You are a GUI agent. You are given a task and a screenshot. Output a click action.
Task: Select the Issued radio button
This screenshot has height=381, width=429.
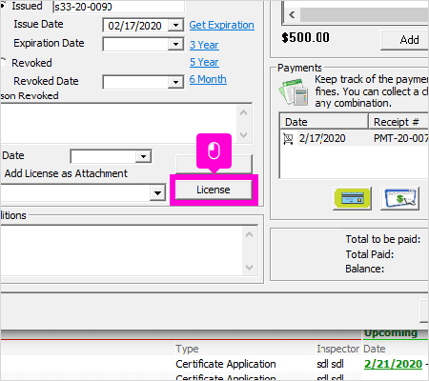pyautogui.click(x=3, y=6)
